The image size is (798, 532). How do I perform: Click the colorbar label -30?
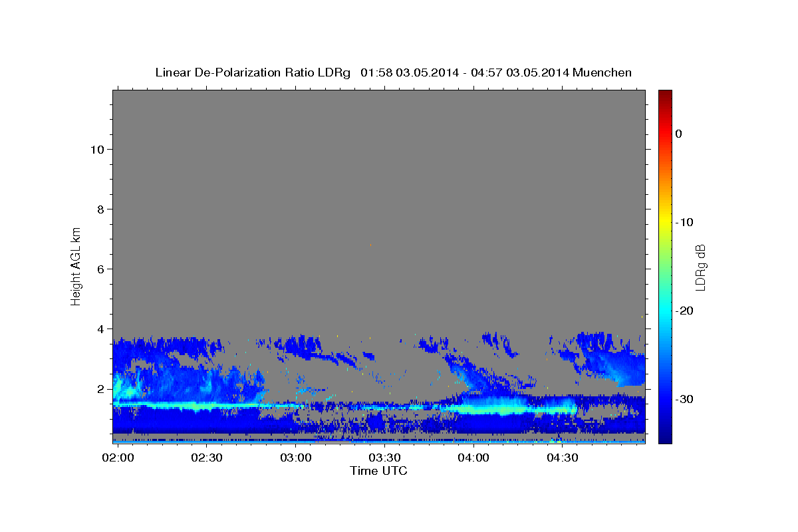[684, 399]
